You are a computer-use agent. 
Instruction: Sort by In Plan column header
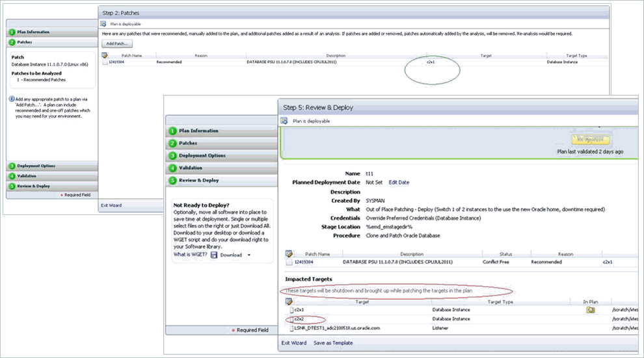click(x=590, y=302)
